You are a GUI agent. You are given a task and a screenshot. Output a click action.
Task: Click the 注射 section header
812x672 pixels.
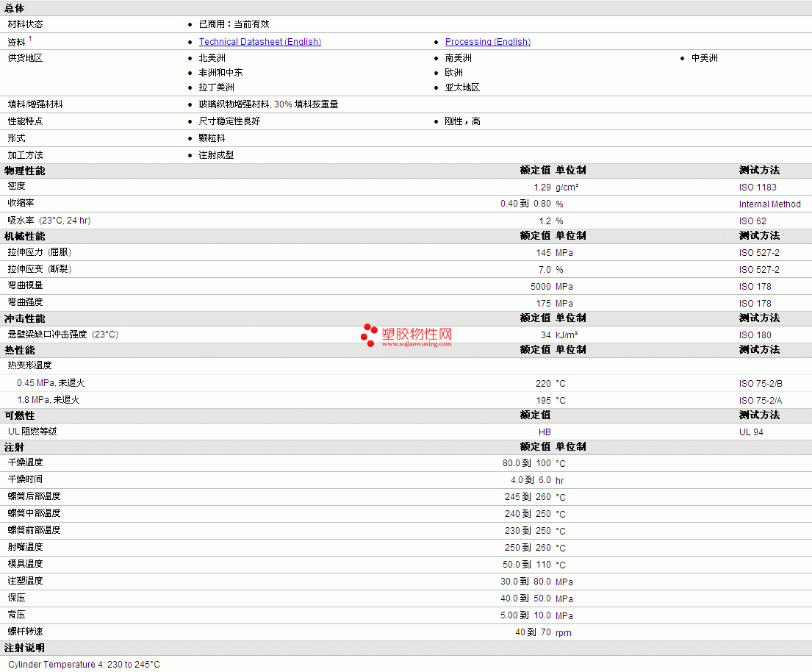click(15, 447)
